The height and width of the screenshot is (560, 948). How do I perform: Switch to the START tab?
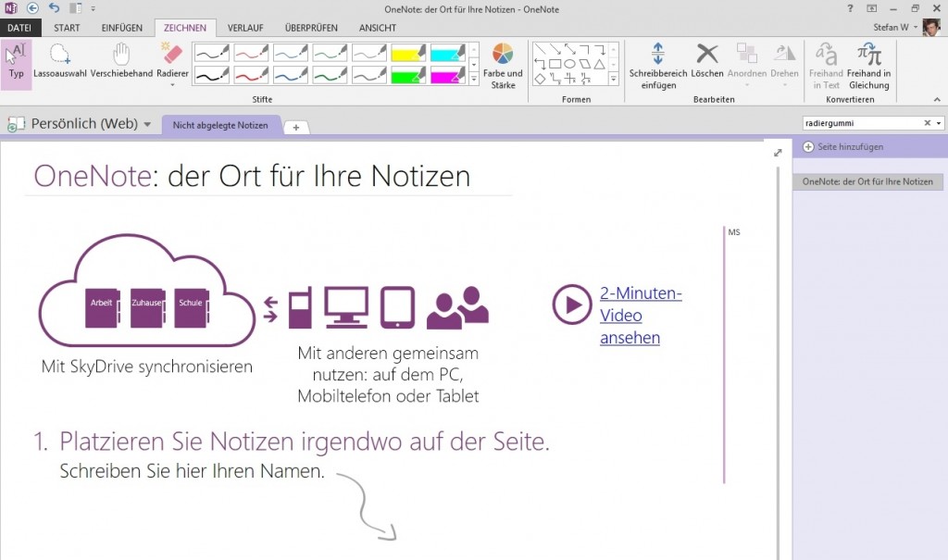tap(67, 28)
